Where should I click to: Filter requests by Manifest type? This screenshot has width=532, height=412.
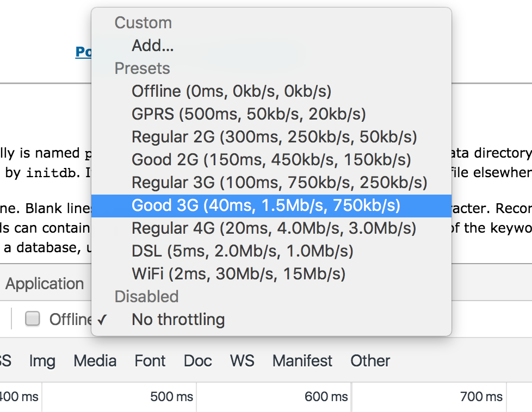tap(302, 361)
